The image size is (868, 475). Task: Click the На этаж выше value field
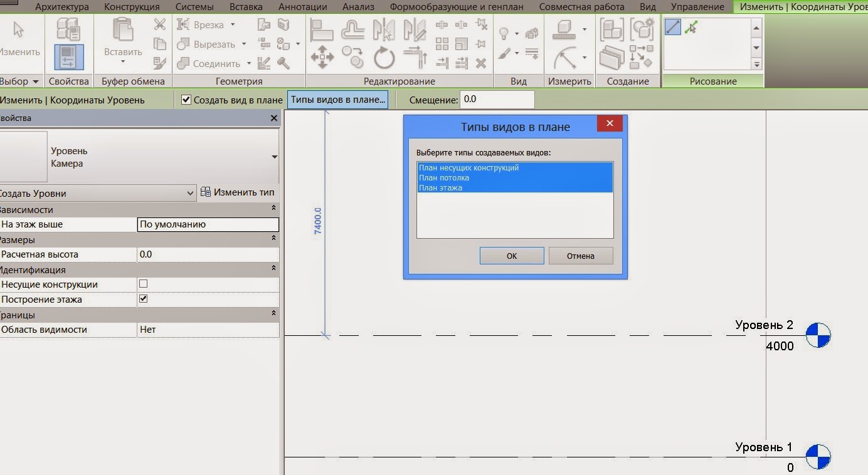(208, 224)
